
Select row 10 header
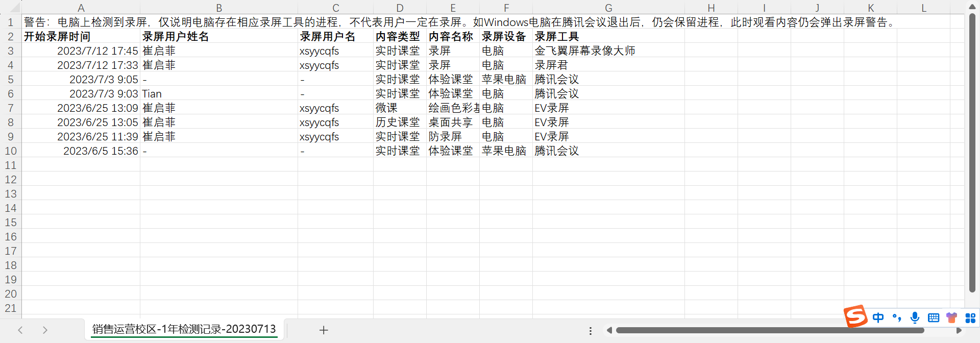pyautogui.click(x=10, y=151)
